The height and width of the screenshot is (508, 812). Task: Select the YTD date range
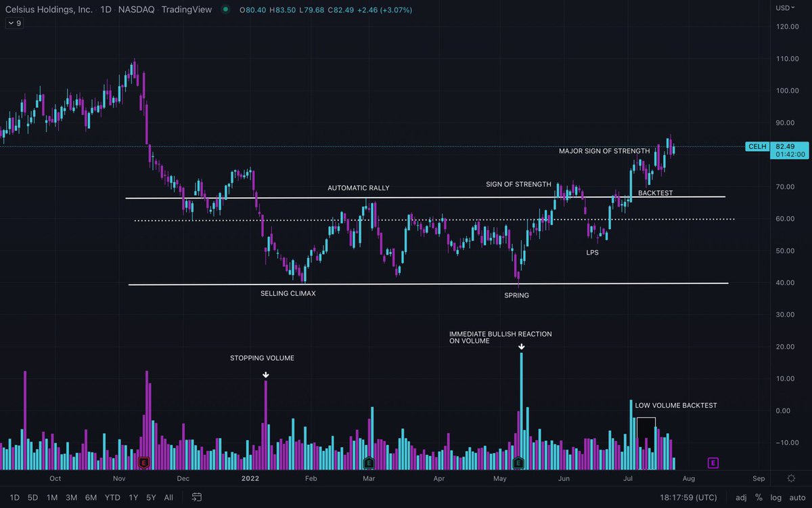(112, 498)
